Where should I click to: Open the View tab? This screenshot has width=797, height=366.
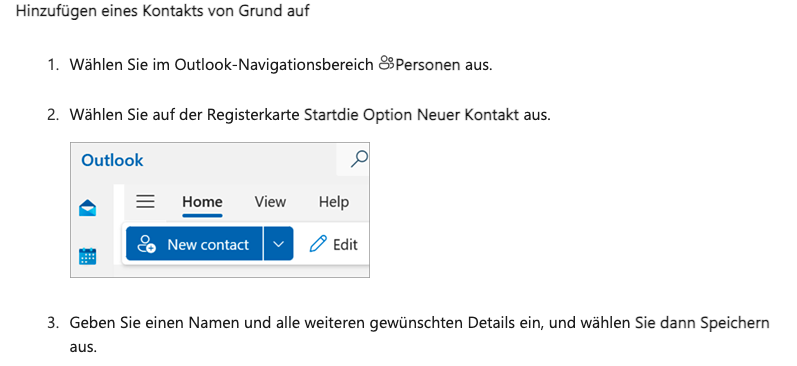tap(270, 202)
